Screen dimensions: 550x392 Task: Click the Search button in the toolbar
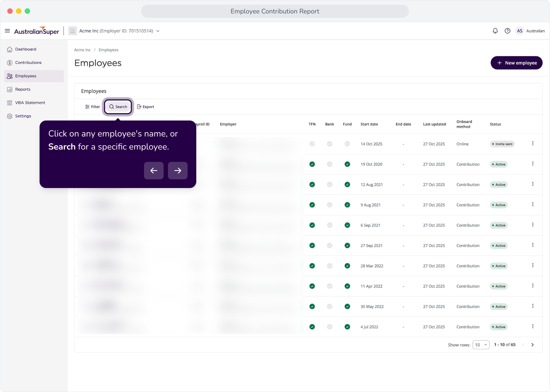(118, 107)
